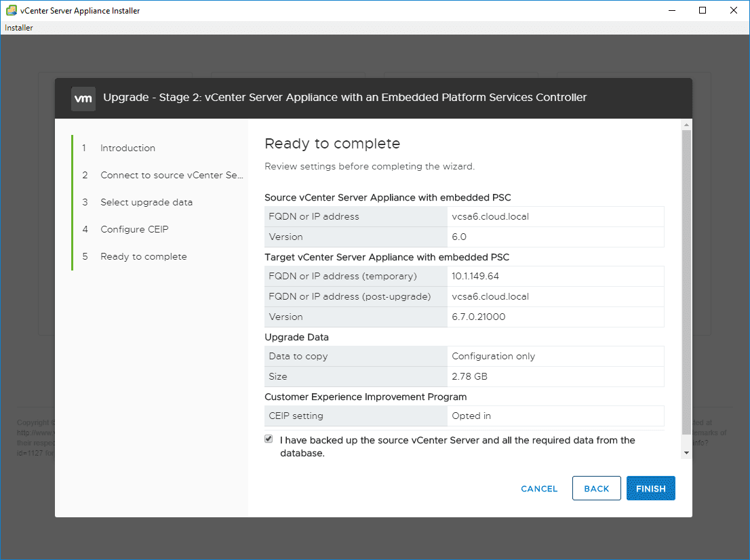Click the BACK button

pyautogui.click(x=596, y=488)
